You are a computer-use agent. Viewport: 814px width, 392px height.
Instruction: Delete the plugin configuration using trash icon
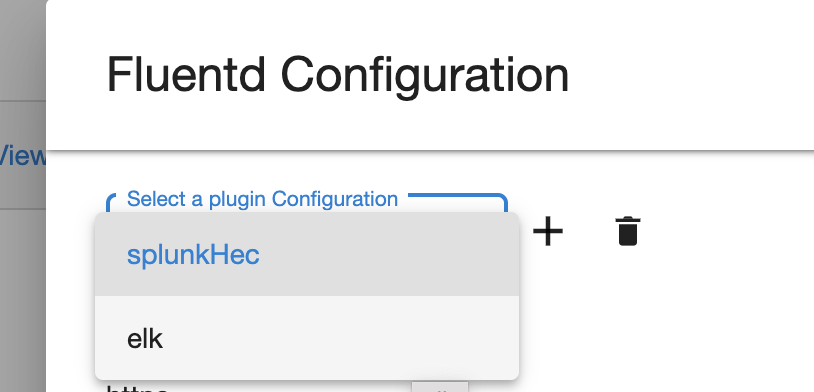coord(628,231)
